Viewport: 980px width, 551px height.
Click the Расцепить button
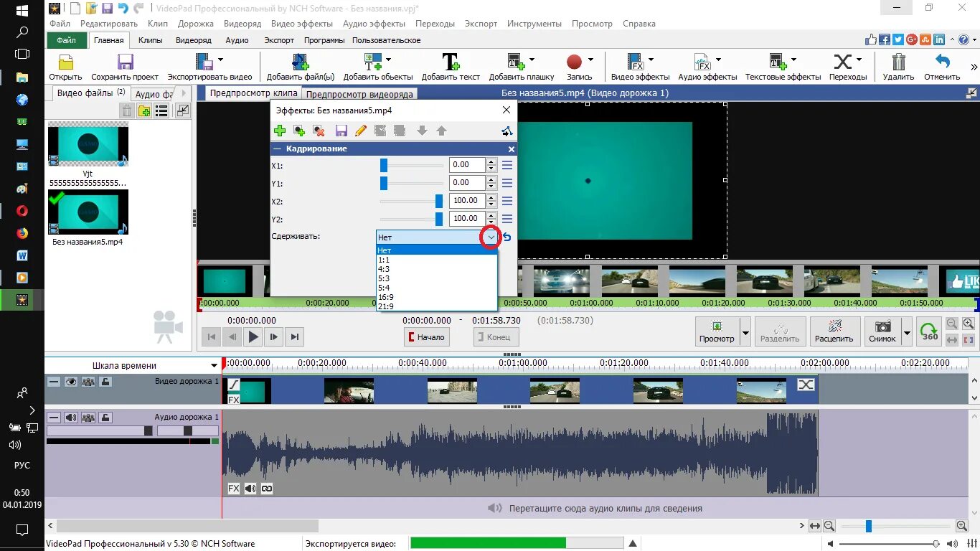[834, 331]
